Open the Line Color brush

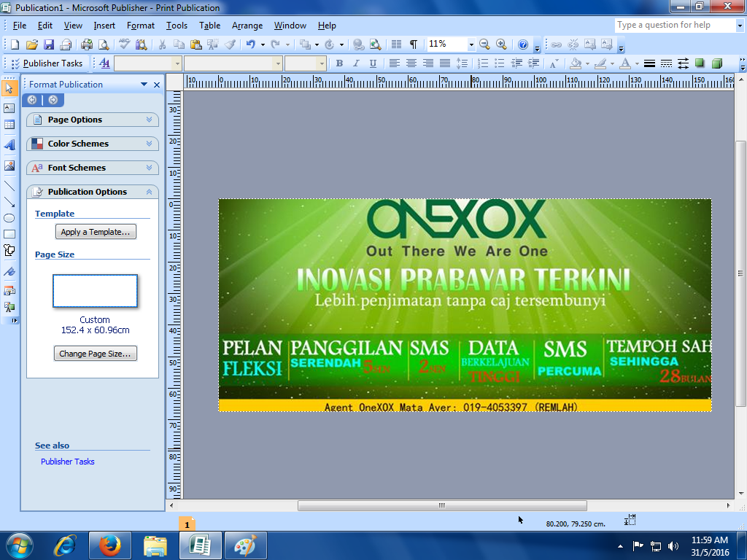(601, 63)
